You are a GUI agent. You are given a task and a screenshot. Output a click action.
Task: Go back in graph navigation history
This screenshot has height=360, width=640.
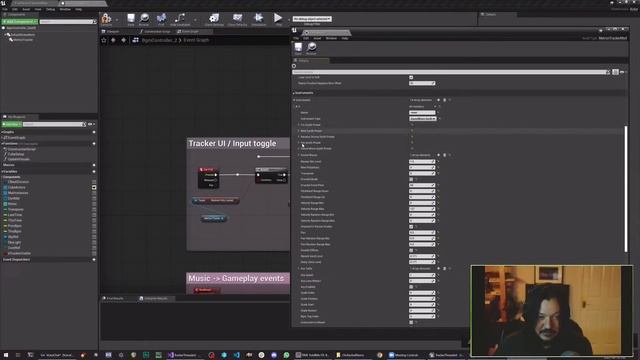113,40
